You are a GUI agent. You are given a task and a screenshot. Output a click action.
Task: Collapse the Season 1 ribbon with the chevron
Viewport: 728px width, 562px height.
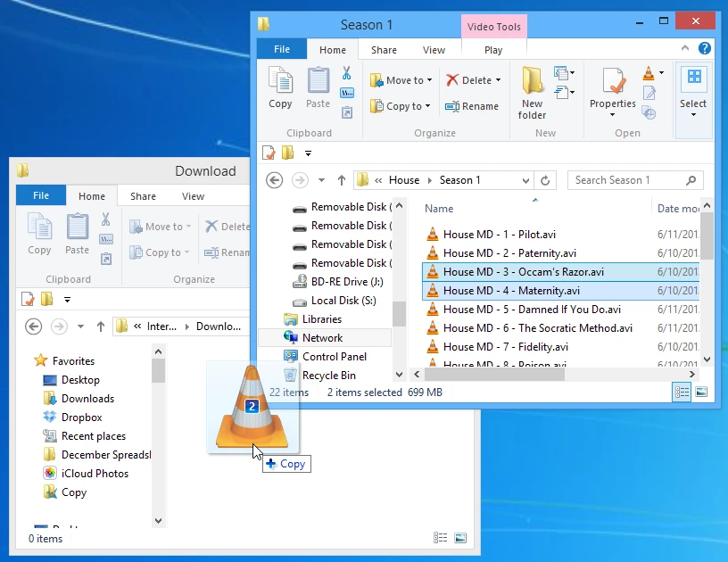tap(685, 48)
